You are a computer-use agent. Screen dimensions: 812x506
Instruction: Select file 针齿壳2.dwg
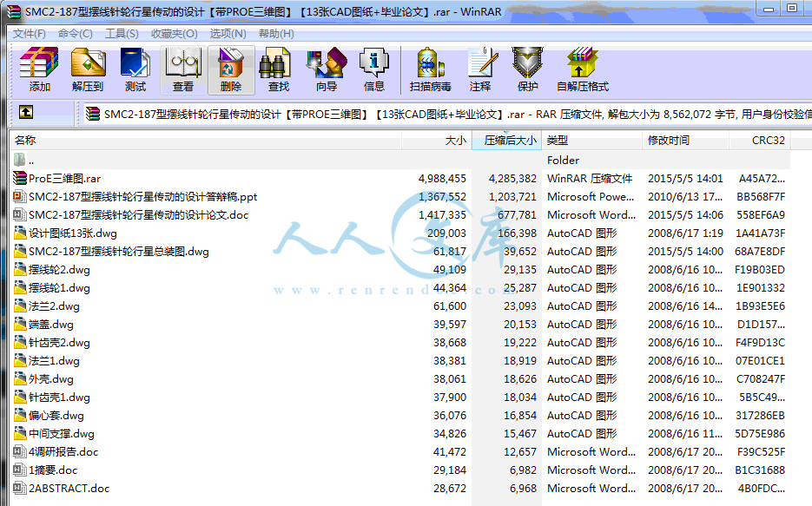coord(59,343)
